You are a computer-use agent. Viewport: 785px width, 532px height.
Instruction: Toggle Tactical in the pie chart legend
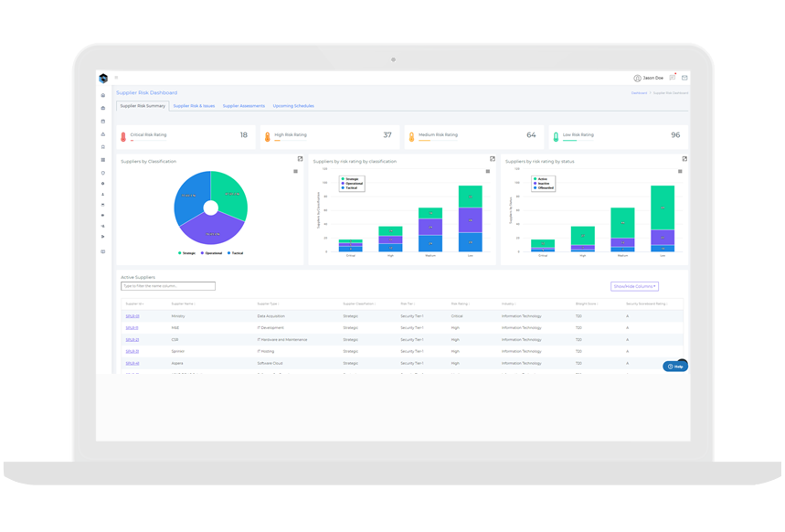tap(235, 253)
